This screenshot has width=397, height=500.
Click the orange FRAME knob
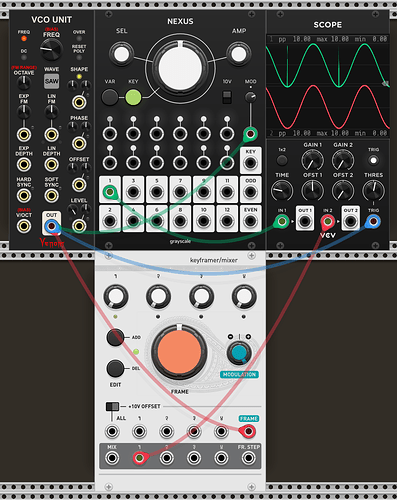coord(179,352)
